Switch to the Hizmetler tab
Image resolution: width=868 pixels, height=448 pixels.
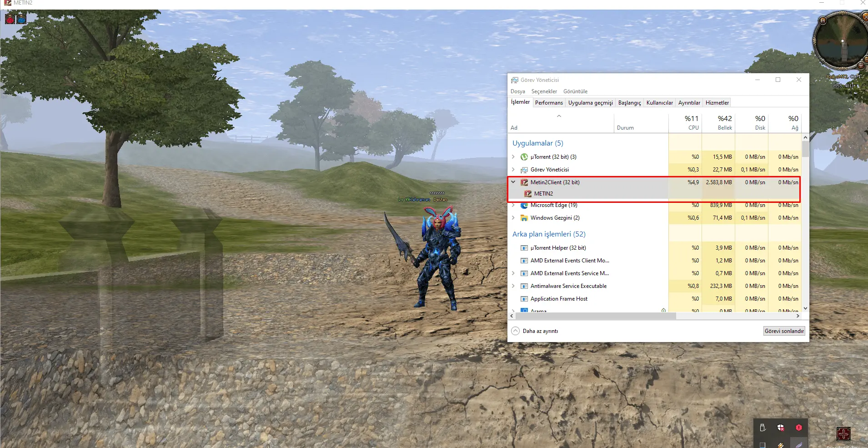[717, 103]
